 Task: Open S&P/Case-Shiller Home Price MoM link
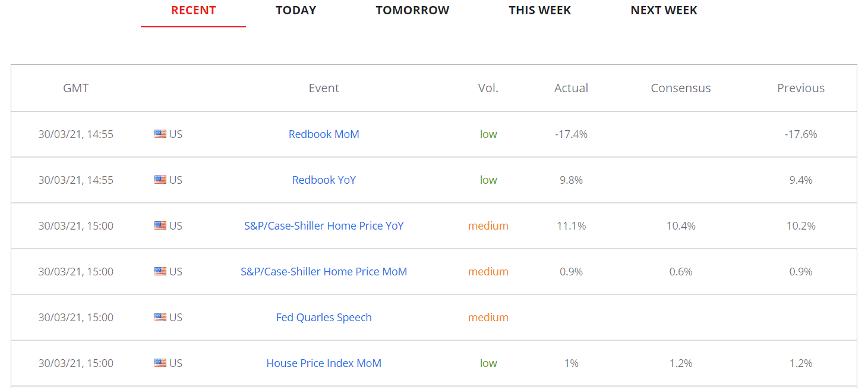point(324,272)
